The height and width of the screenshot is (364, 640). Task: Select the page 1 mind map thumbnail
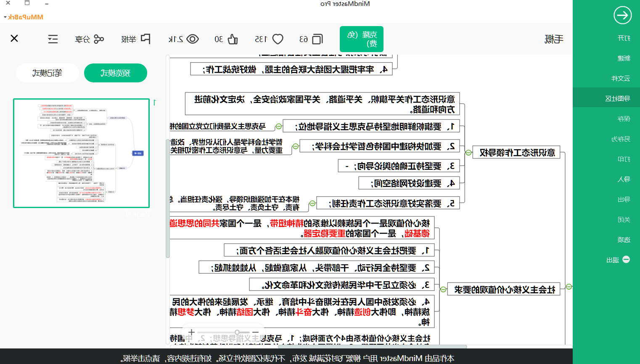(x=82, y=153)
